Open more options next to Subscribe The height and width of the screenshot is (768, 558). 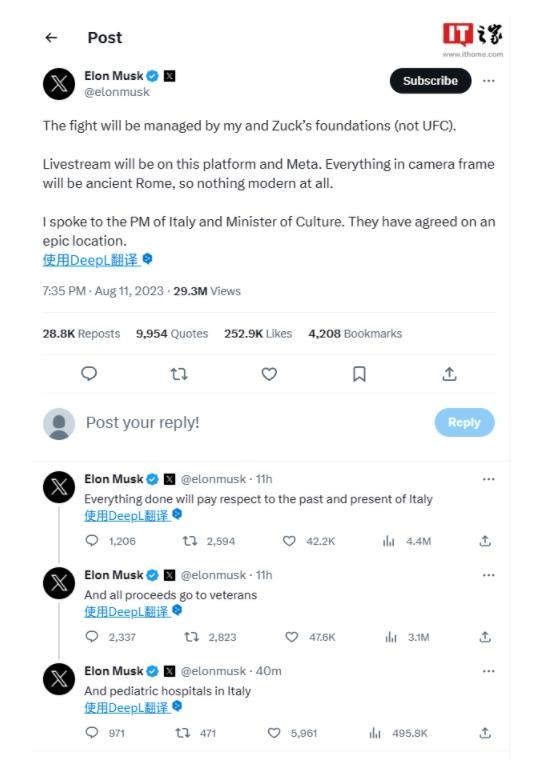[x=488, y=81]
